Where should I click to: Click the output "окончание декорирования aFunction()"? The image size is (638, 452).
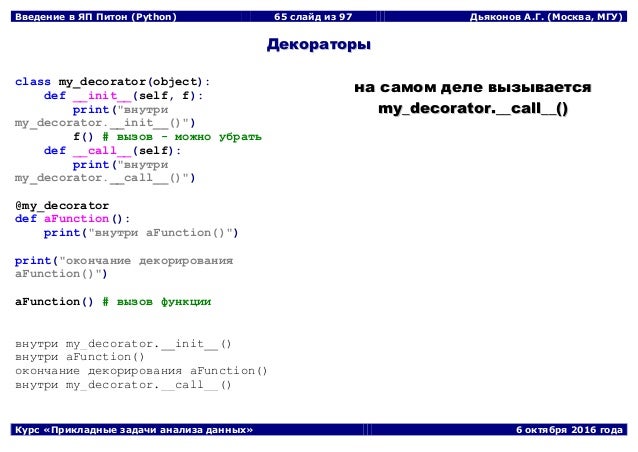click(x=141, y=371)
